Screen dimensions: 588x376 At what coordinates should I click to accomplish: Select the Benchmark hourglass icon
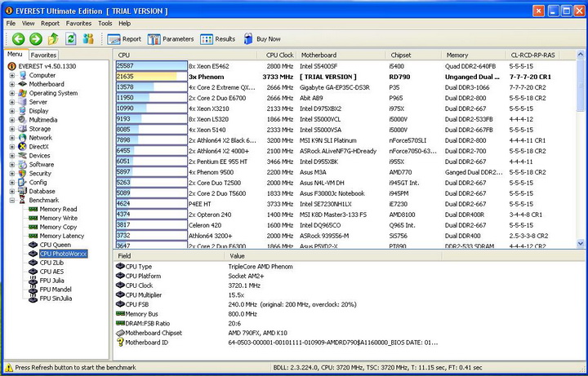23,201
